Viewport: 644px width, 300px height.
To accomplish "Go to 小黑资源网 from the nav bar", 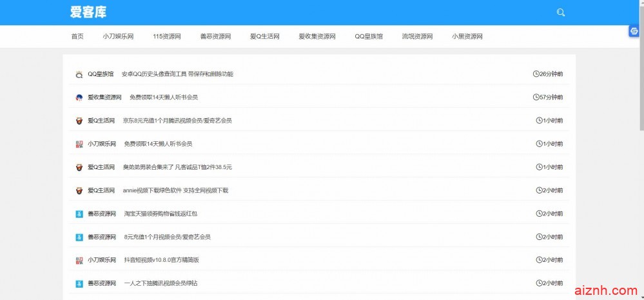I will coord(467,37).
